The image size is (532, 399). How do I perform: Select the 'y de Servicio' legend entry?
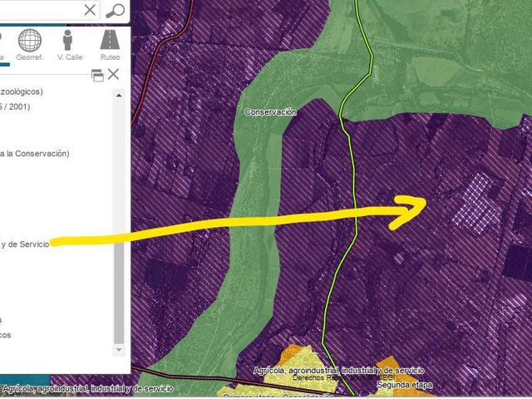pos(25,244)
